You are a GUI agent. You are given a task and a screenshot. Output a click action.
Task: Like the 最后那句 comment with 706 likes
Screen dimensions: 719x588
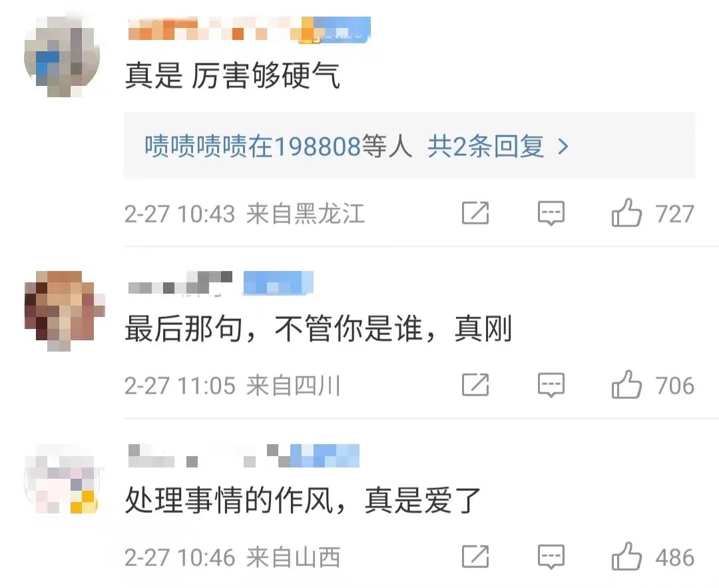point(626,384)
